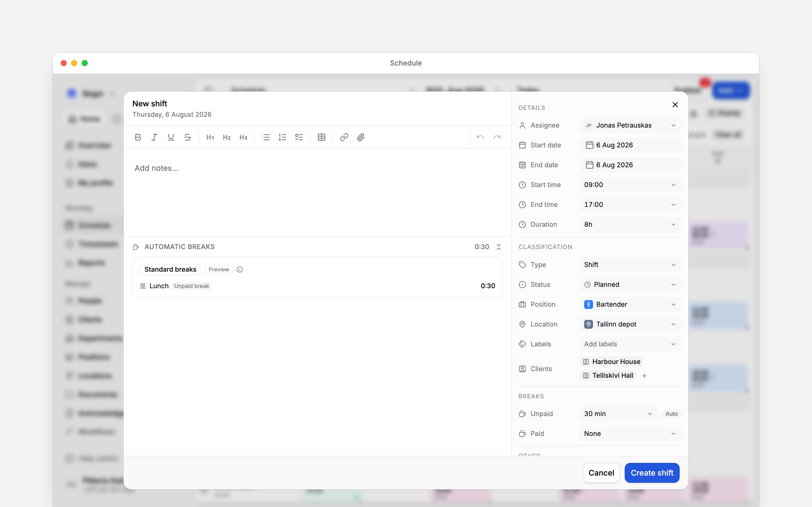The image size is (812, 507).
Task: Open the Assignee dropdown
Action: pyautogui.click(x=630, y=125)
